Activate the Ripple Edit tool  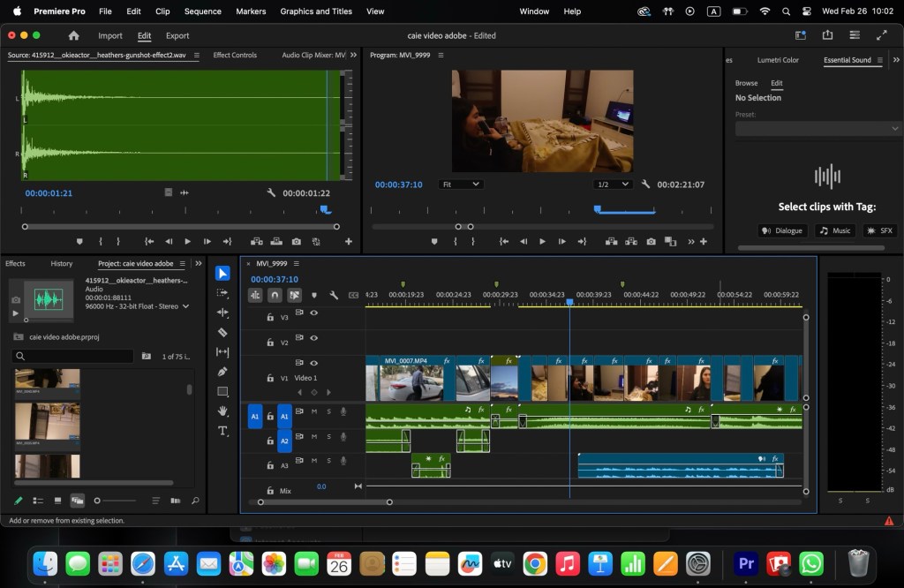pos(222,313)
